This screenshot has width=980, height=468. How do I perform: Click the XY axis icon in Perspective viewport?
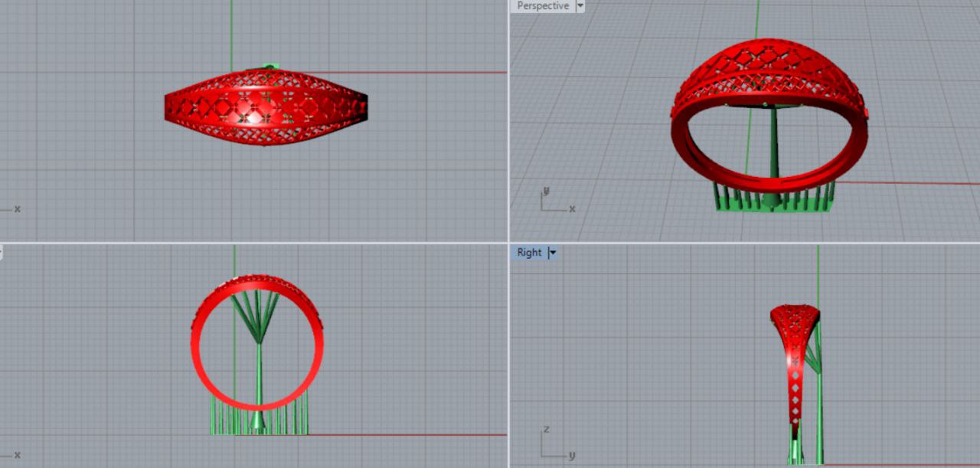[x=551, y=201]
